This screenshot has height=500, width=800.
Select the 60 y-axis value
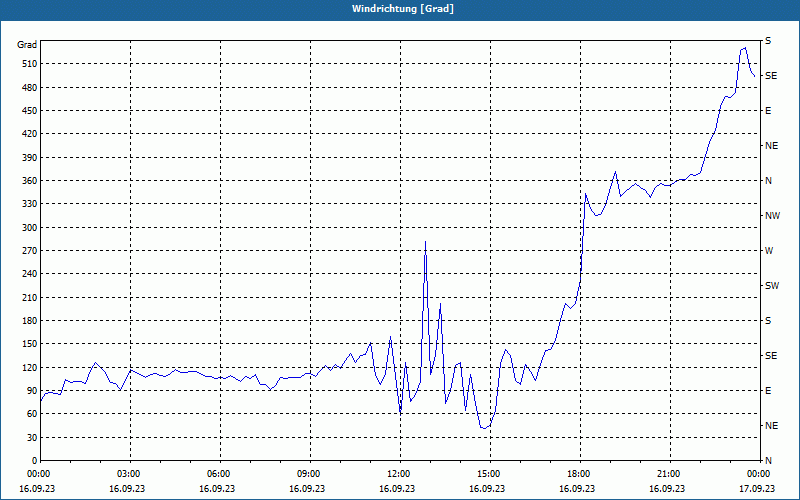30,413
